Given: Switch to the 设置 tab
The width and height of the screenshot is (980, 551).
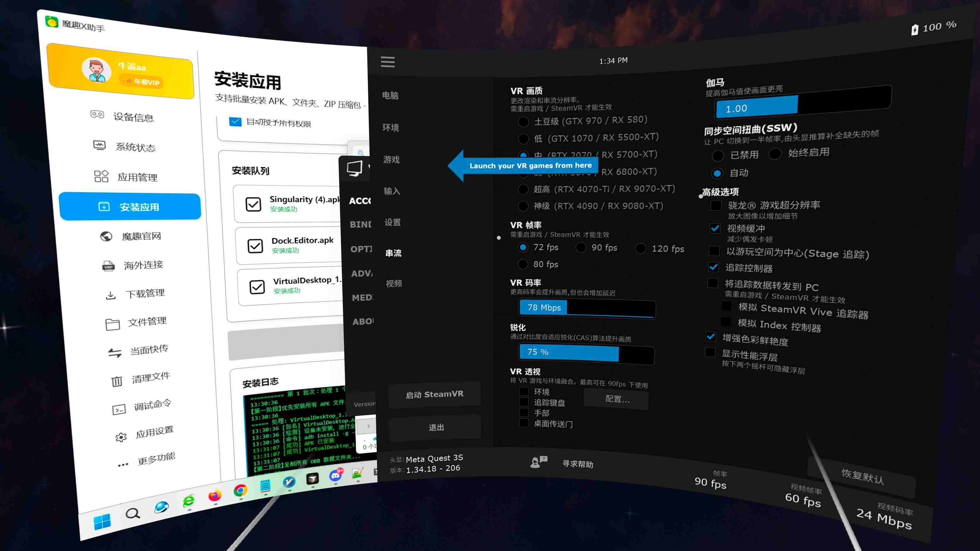Looking at the screenshot, I should pos(393,222).
